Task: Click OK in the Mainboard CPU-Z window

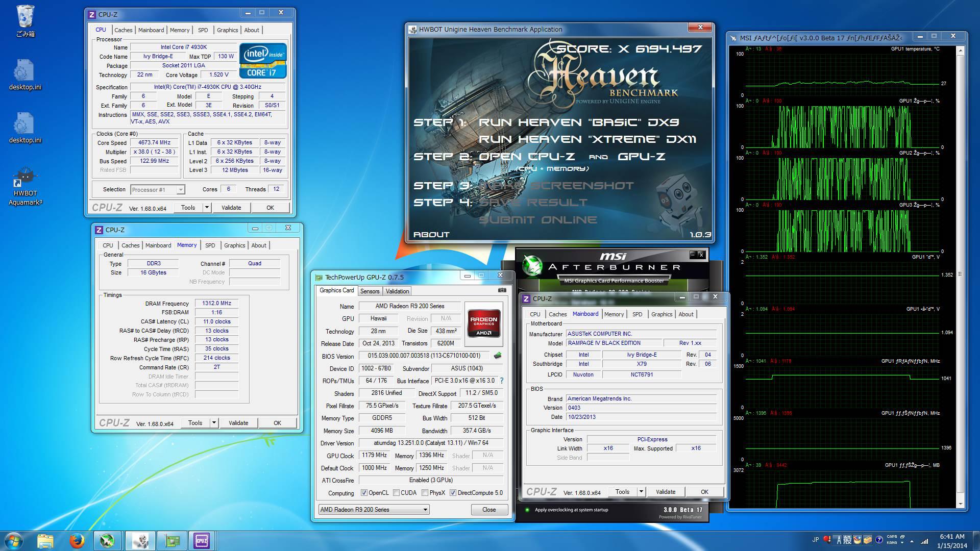Action: pos(704,492)
